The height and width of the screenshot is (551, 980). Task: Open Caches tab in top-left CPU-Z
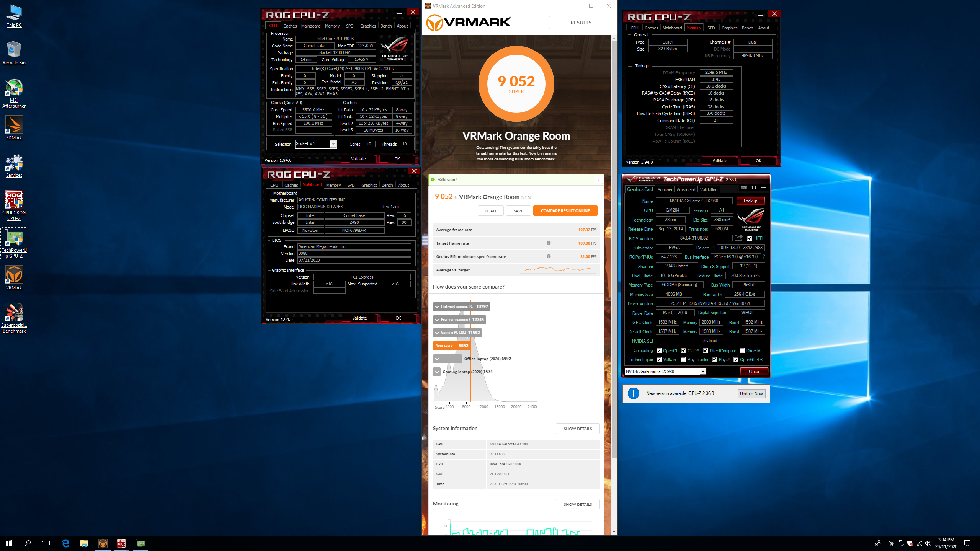290,26
